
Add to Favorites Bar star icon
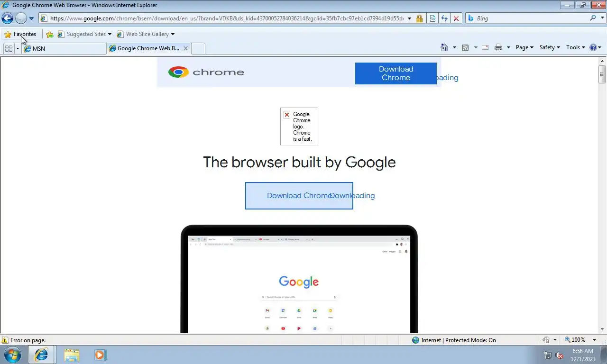tap(50, 34)
